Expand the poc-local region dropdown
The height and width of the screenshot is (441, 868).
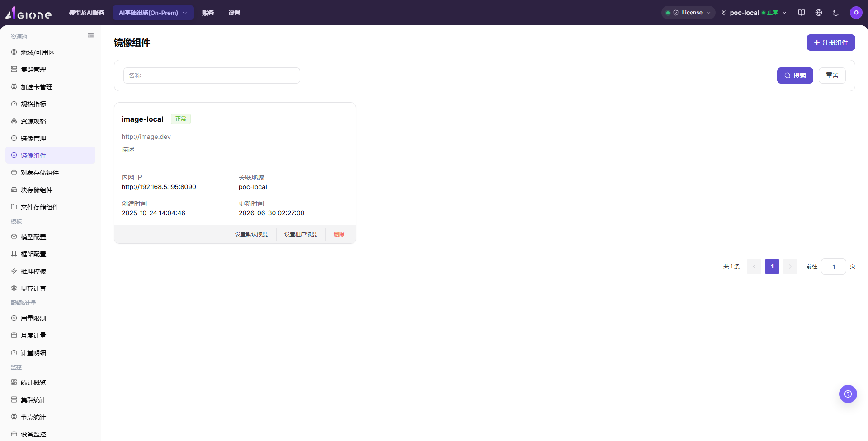click(x=754, y=13)
